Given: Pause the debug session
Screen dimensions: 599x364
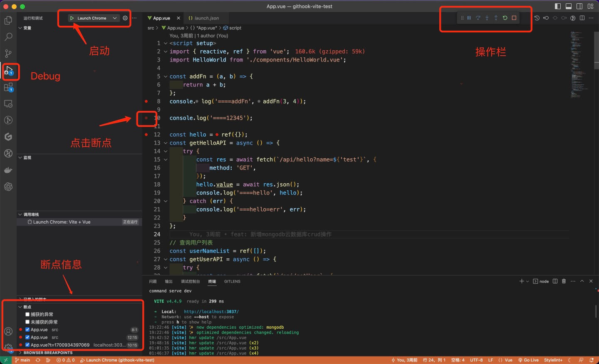Looking at the screenshot, I should tap(469, 18).
